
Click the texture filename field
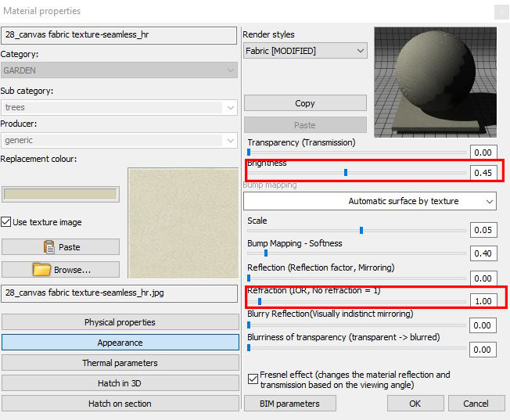coord(120,293)
